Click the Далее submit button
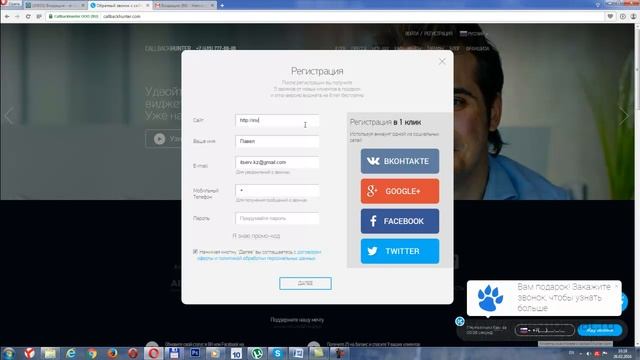Screen dimensions: 640x360 coord(305,283)
